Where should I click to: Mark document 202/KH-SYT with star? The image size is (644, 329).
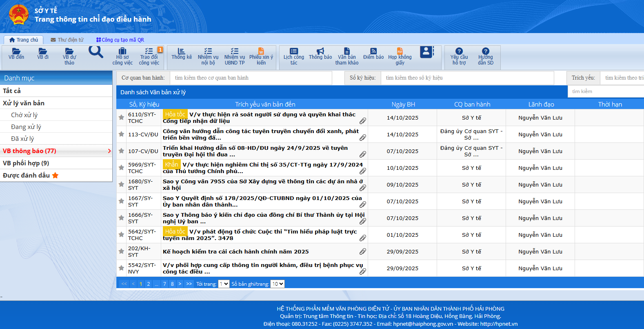click(121, 251)
